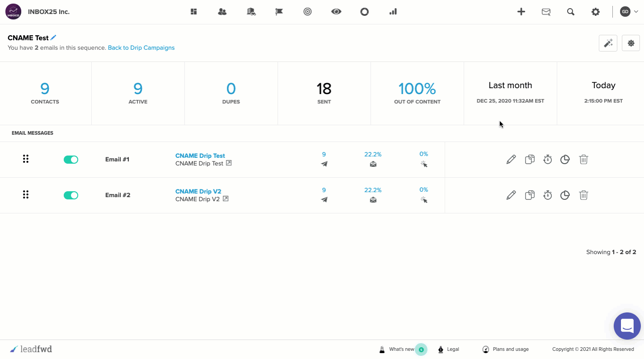Open the flag icon in top navigation
Screen dimensions: 644x359
[x=279, y=12]
